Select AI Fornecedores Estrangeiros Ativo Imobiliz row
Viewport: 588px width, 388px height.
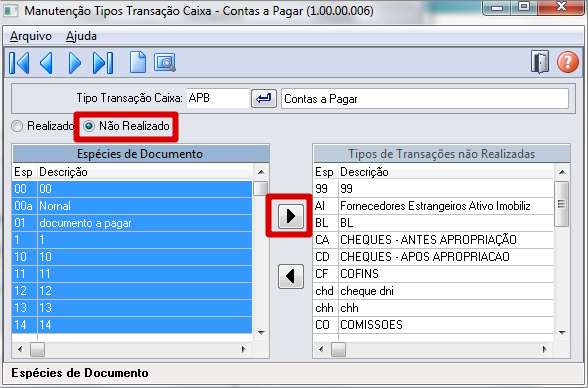tap(434, 206)
